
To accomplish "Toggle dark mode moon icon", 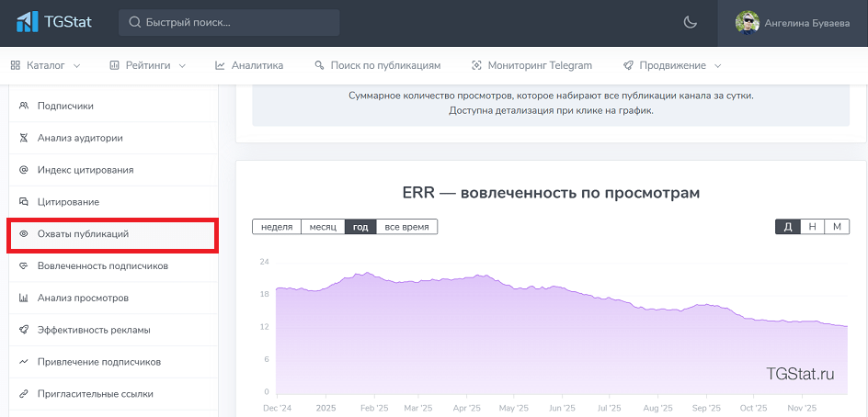I will click(691, 23).
